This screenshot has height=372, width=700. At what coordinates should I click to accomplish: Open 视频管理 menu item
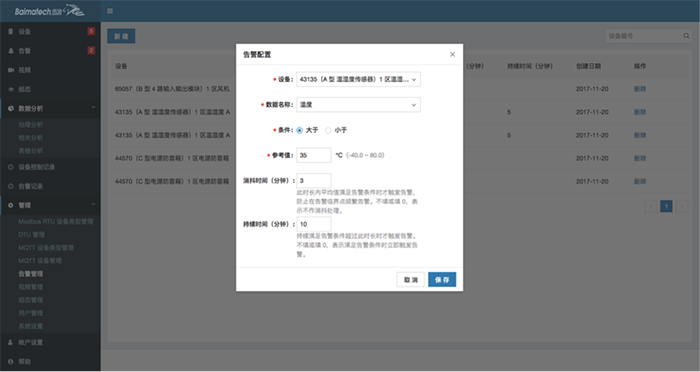31,287
